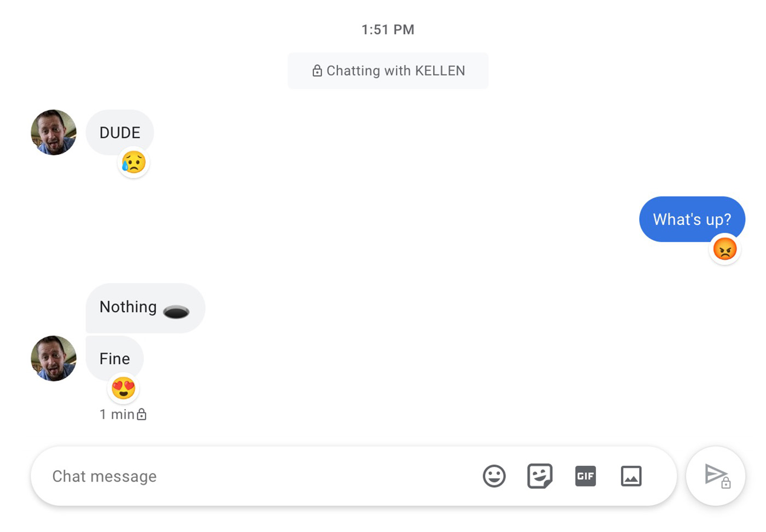766x532 pixels.
Task: Select the blue What's up? bubble
Action: tap(692, 219)
